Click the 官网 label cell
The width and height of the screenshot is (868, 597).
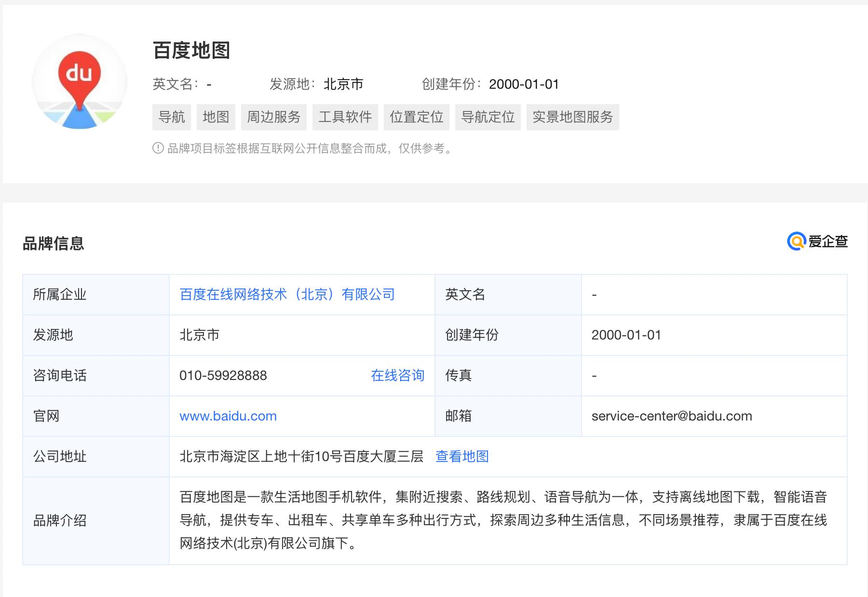[96, 416]
